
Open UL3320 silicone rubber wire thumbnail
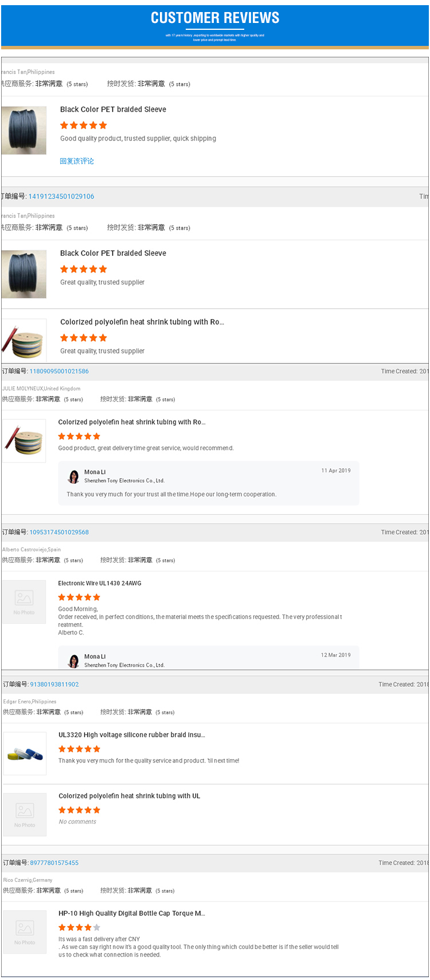[25, 753]
